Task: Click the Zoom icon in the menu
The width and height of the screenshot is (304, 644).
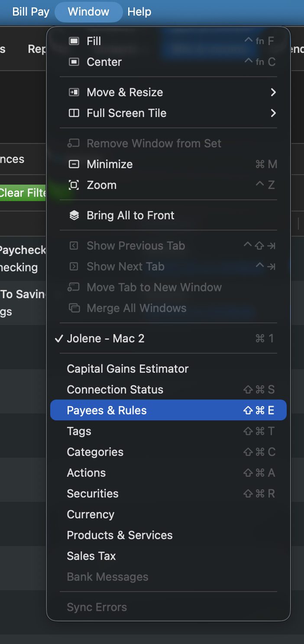Action: [x=74, y=185]
